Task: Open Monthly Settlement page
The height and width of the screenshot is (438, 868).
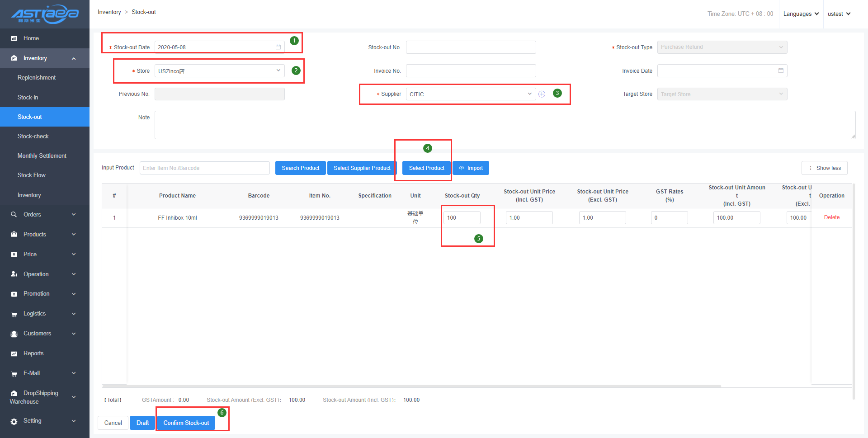Action: pos(42,155)
